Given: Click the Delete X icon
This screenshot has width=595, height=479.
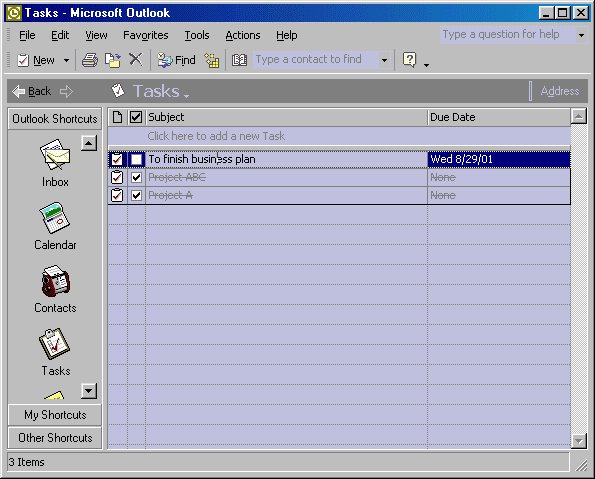Looking at the screenshot, I should pos(135,60).
